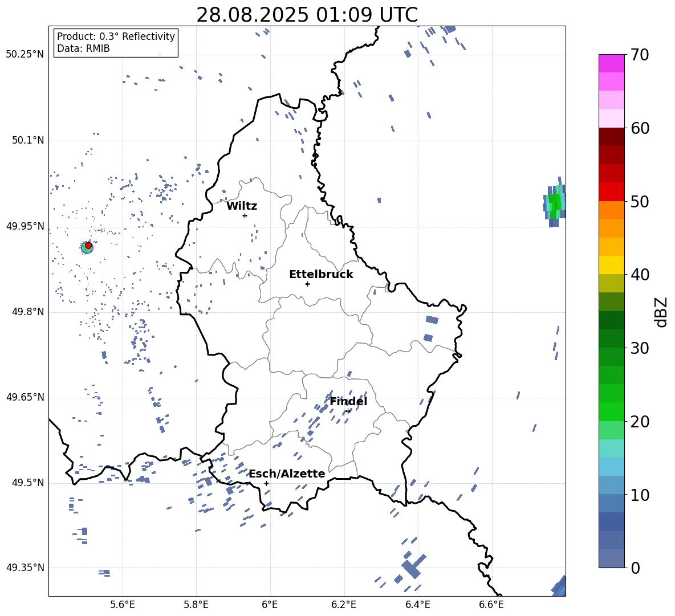Click the 6°E longitude tick label
The image size is (675, 616).
coord(270,605)
